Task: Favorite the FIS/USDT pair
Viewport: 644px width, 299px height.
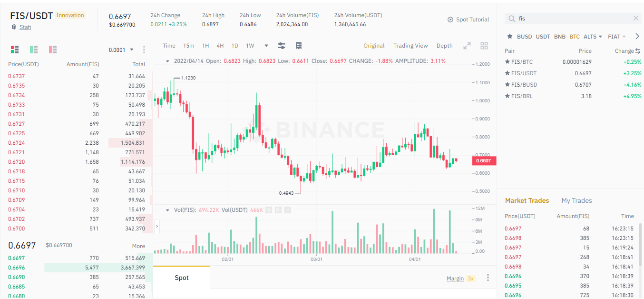Action: (507, 73)
